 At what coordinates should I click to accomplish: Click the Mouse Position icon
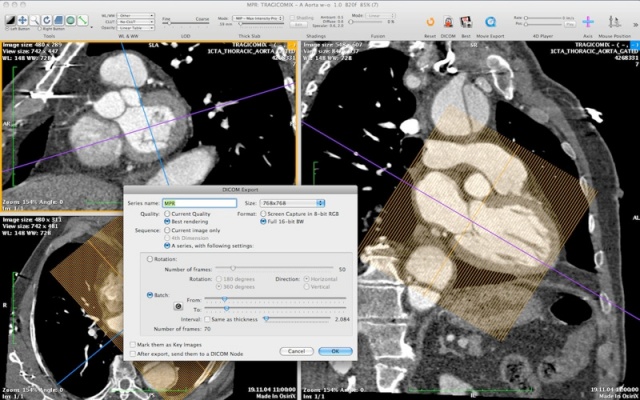(615, 20)
